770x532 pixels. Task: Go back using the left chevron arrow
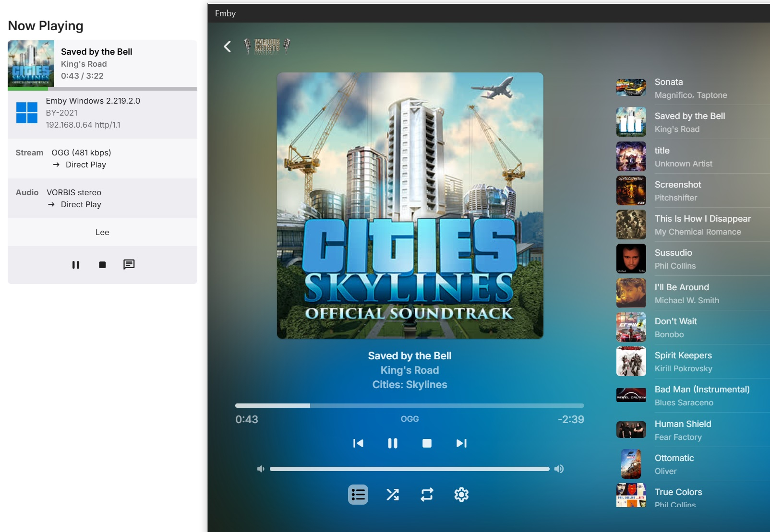[x=227, y=46]
